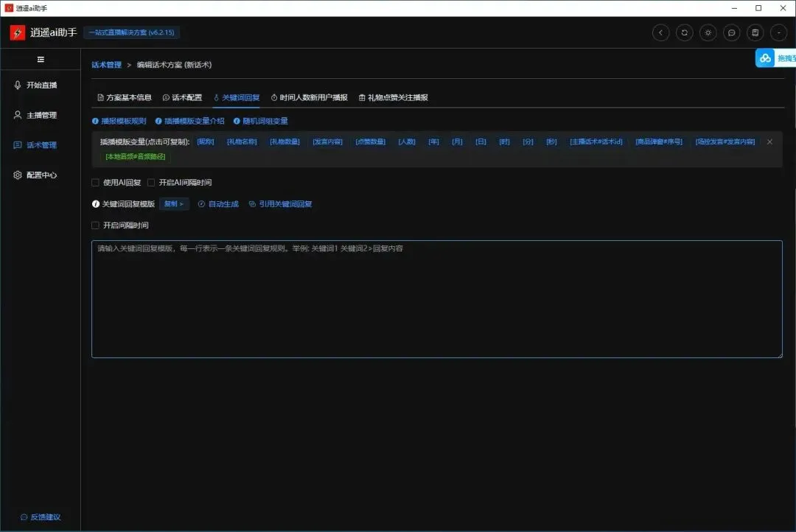Click the blue cloud widget icon

765,58
